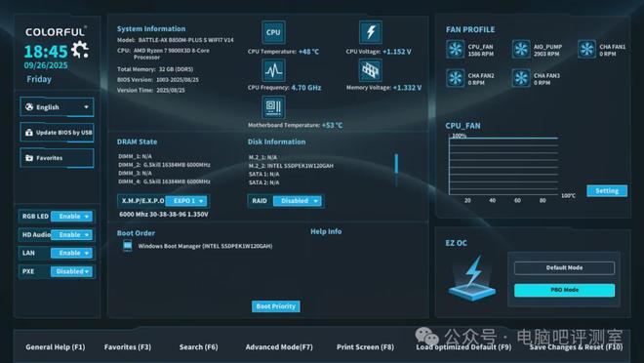
Task: Open the English language dropdown
Action: 57,107
